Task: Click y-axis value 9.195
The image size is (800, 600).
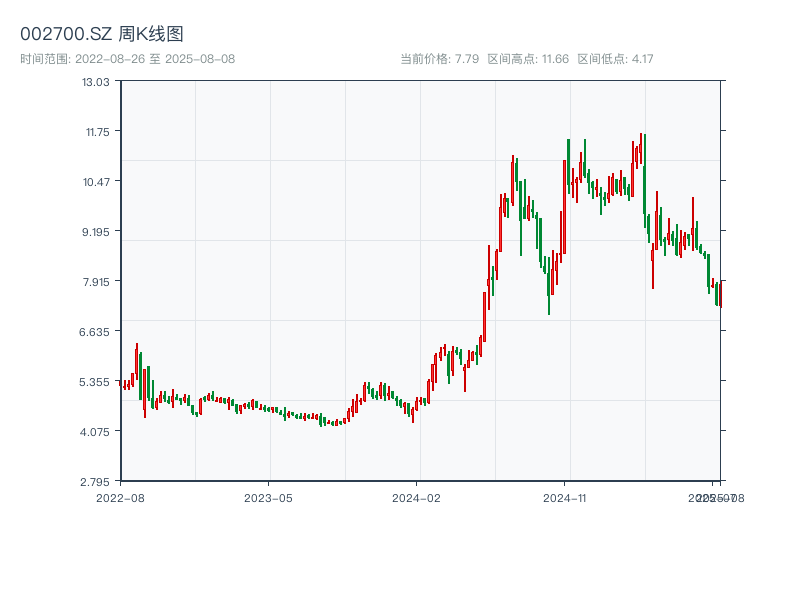Action: (x=96, y=232)
